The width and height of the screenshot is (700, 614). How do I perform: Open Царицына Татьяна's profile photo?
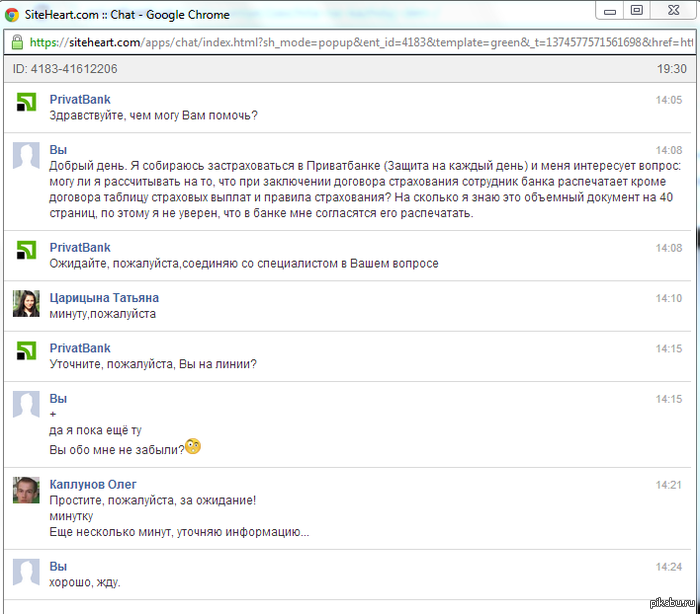(x=26, y=304)
